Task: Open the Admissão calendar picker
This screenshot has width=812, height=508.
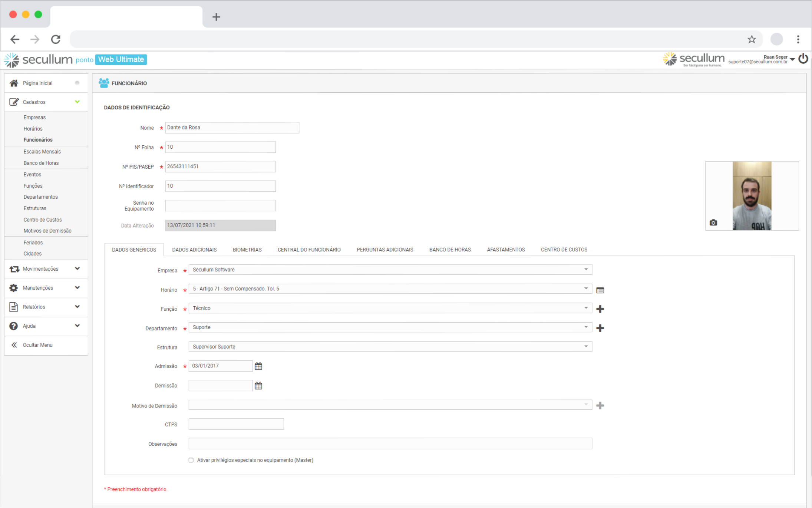Action: [258, 366]
